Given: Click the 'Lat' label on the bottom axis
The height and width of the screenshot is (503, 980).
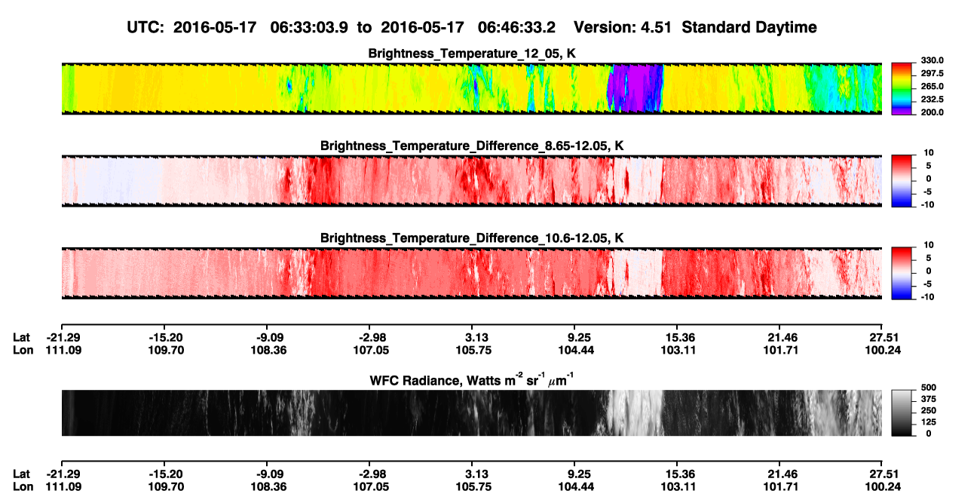Looking at the screenshot, I should tap(22, 474).
